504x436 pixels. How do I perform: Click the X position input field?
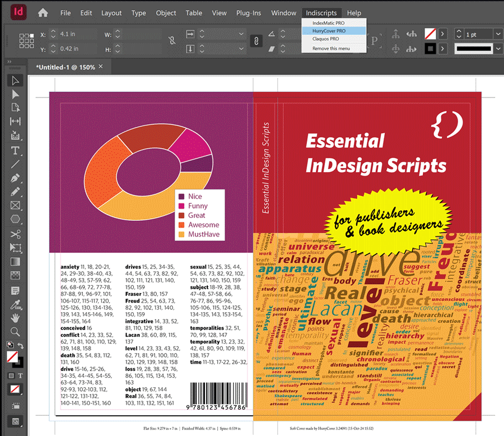point(74,34)
